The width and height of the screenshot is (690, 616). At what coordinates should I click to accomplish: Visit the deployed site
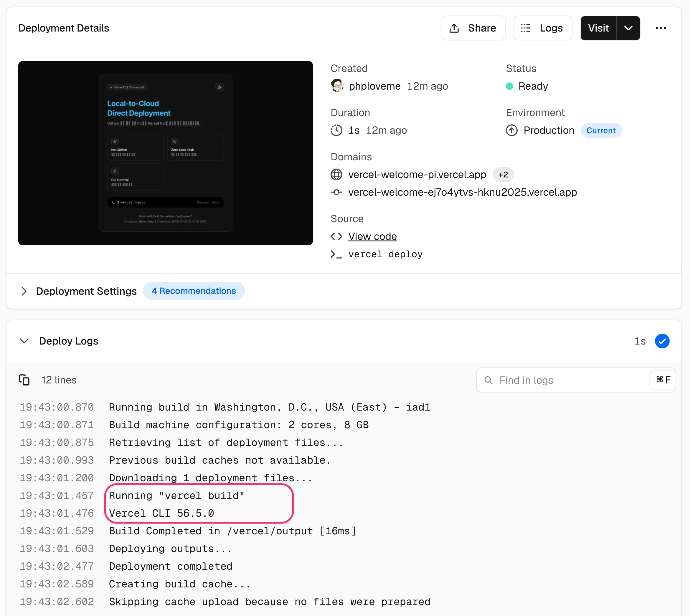pyautogui.click(x=598, y=28)
